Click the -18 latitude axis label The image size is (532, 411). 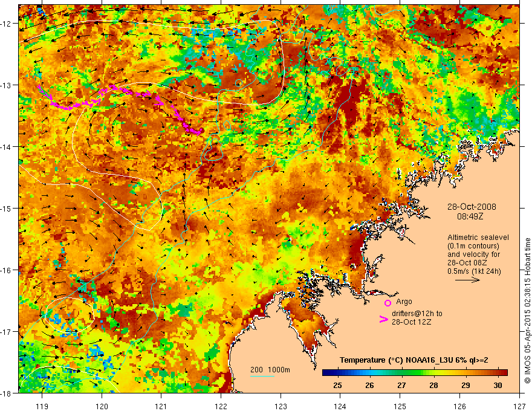click(x=7, y=393)
